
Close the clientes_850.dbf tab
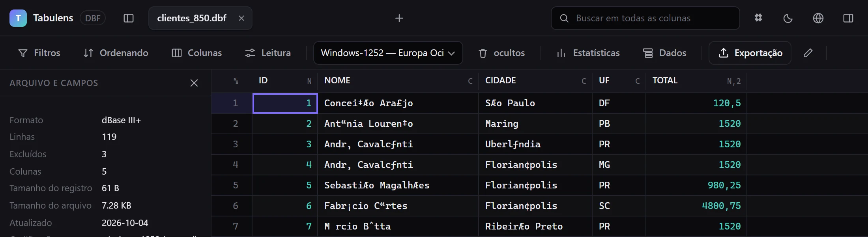[241, 18]
